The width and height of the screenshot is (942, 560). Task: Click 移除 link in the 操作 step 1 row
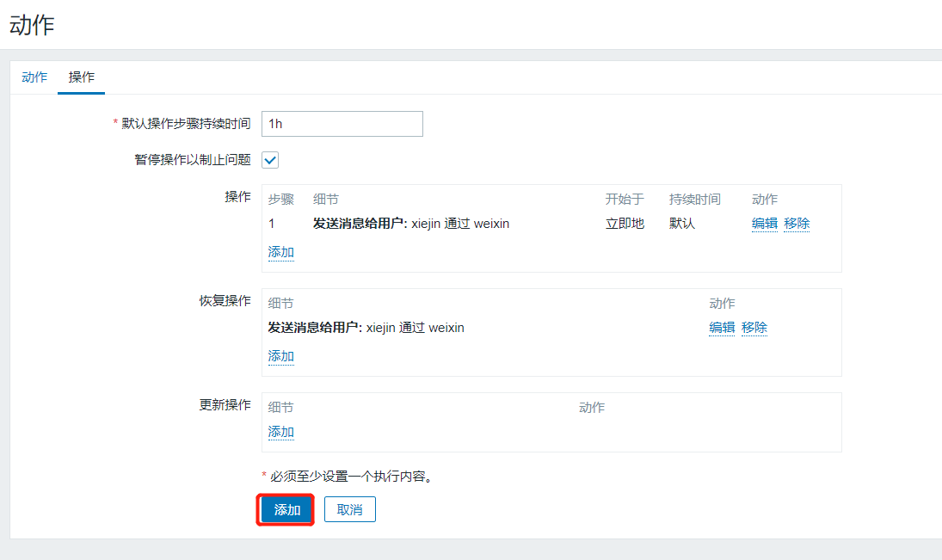click(x=797, y=224)
